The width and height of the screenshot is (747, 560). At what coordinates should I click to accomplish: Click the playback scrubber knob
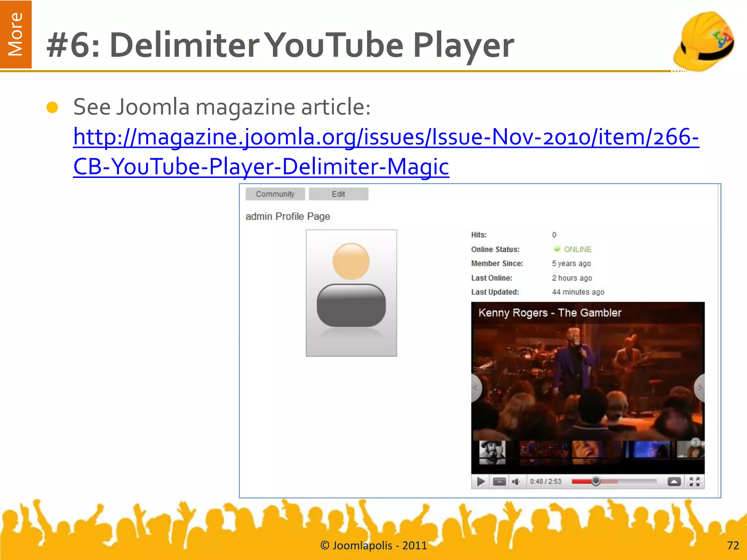(596, 482)
